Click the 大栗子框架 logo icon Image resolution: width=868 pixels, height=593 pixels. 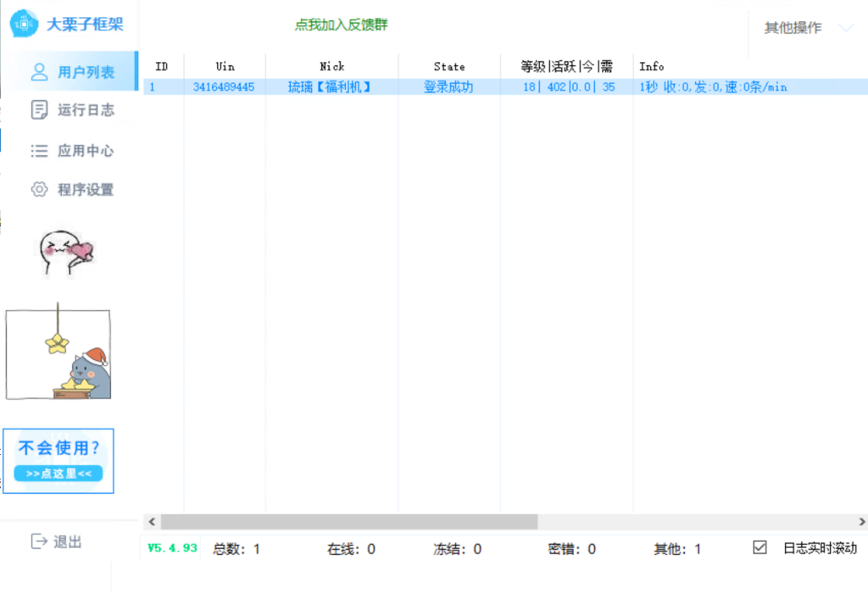pyautogui.click(x=23, y=24)
